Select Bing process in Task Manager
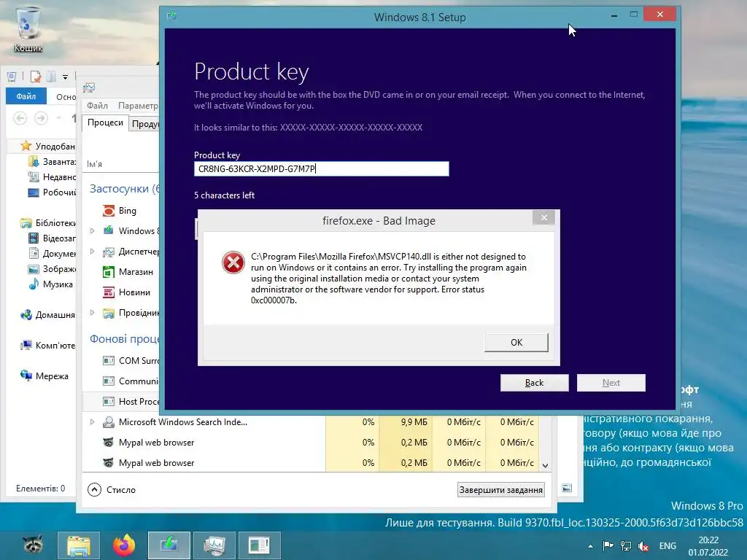The height and width of the screenshot is (560, 747). click(x=127, y=211)
